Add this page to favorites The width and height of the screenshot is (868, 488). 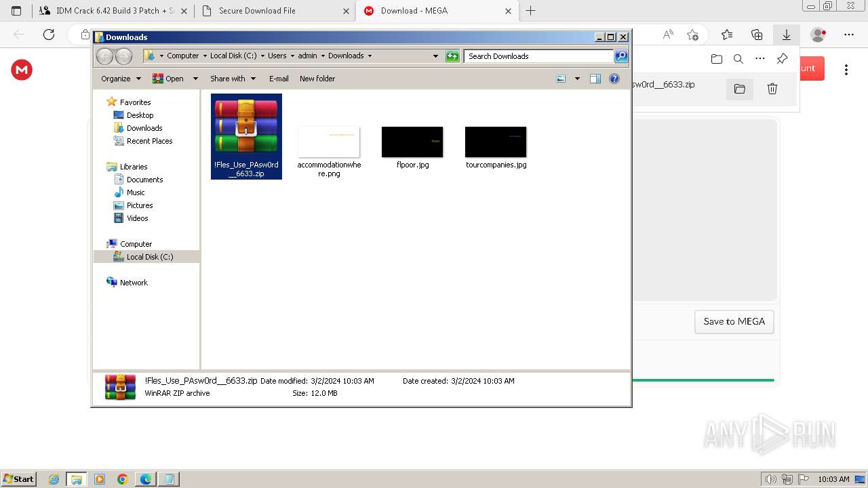[692, 35]
